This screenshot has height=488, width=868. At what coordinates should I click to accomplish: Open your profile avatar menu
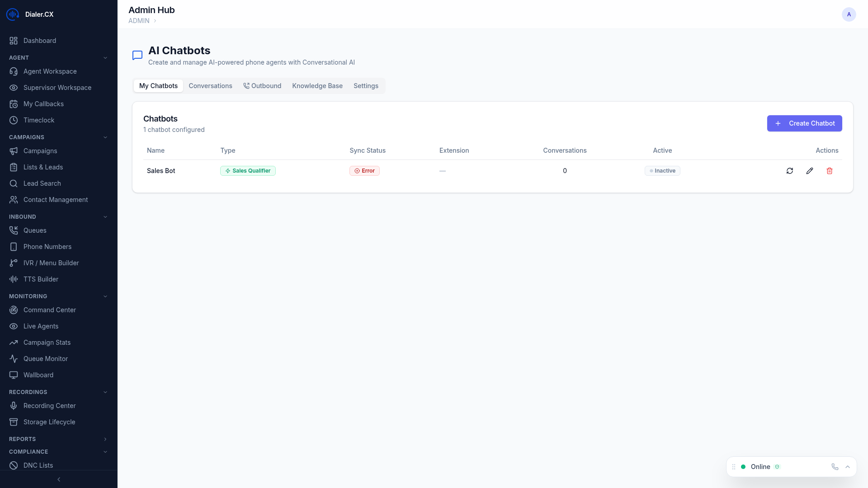tap(849, 14)
